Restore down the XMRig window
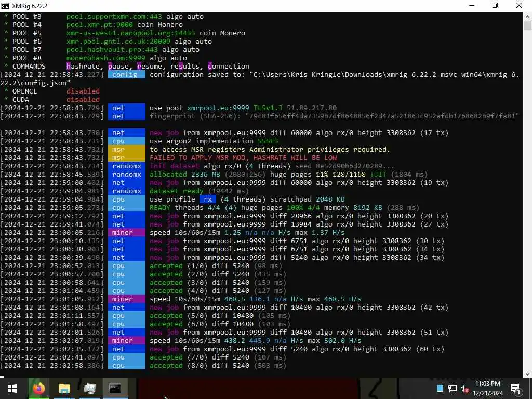Viewport: 532px width, 399px height. click(x=495, y=6)
